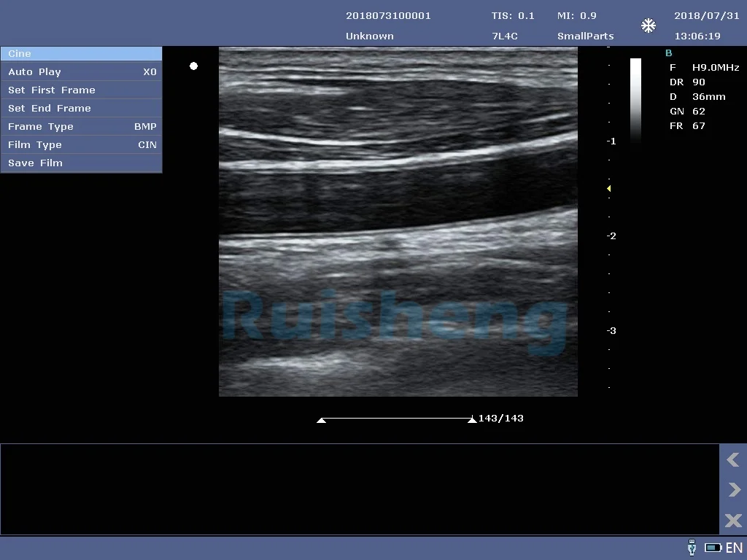Click the Auto Play menu entry
Image resolution: width=747 pixels, height=560 pixels.
(x=81, y=72)
